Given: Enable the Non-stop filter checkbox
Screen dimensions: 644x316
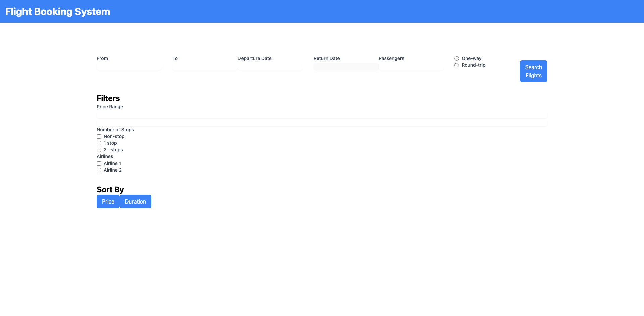Looking at the screenshot, I should click(99, 137).
